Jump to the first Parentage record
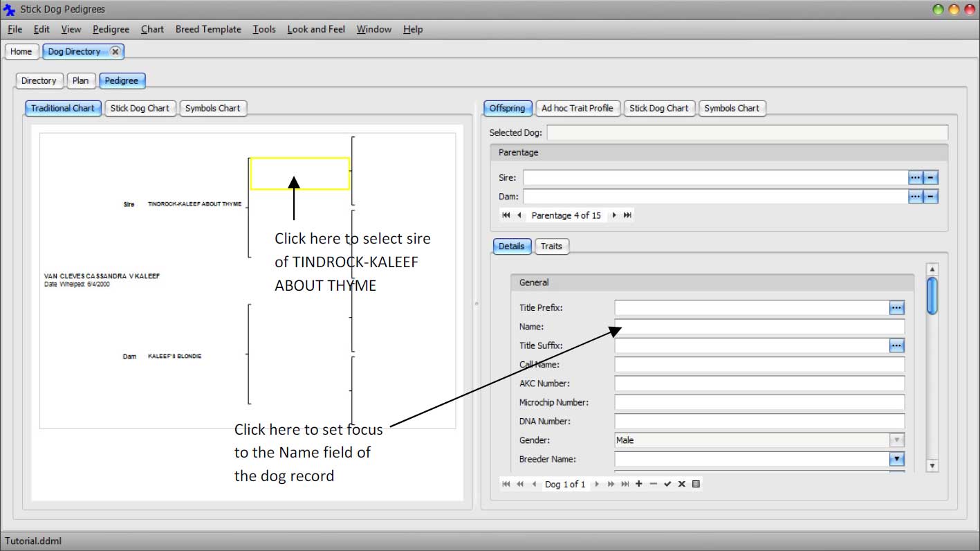The image size is (980, 551). (506, 215)
